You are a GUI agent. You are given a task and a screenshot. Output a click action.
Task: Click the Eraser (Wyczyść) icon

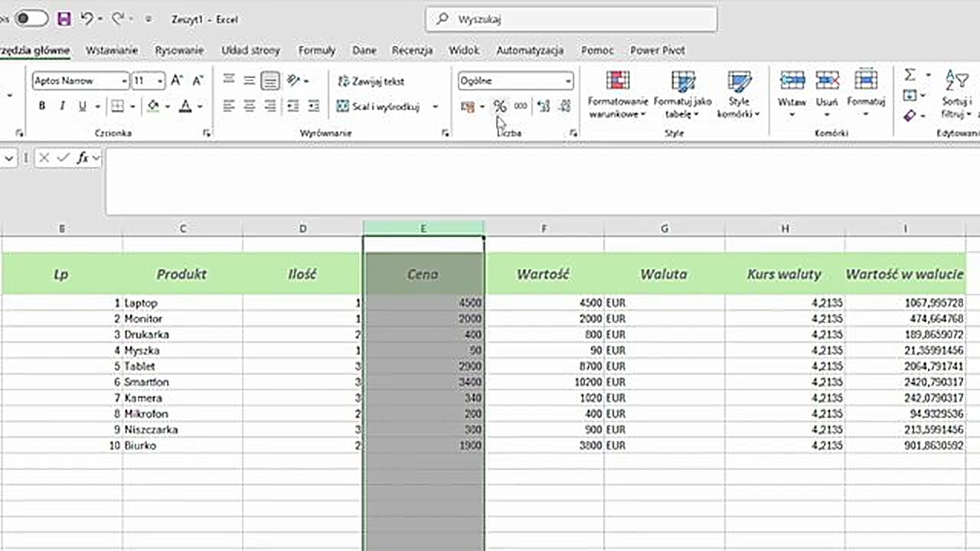click(x=909, y=116)
